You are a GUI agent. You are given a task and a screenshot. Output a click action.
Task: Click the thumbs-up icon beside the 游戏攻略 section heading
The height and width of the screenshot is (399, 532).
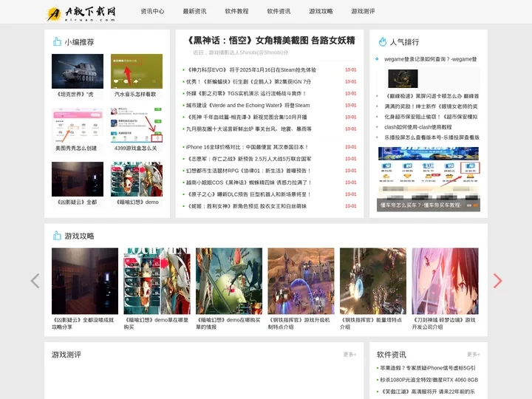click(57, 236)
